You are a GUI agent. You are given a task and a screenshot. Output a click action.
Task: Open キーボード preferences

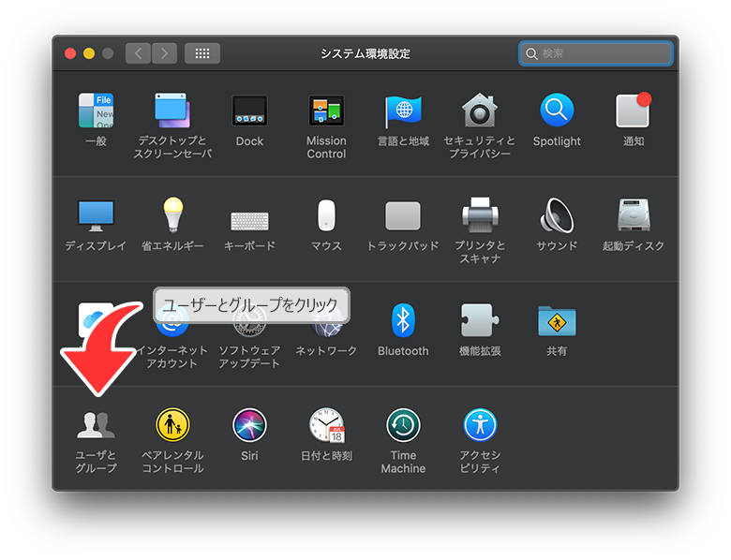pyautogui.click(x=249, y=220)
